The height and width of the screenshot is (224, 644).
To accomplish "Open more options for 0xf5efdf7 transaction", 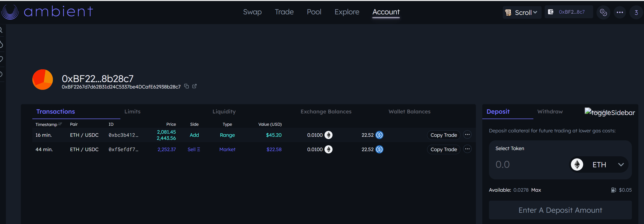I will [x=467, y=149].
